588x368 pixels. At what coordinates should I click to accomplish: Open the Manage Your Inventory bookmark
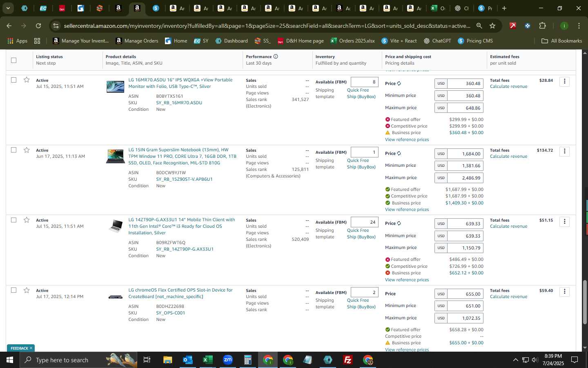click(x=81, y=41)
